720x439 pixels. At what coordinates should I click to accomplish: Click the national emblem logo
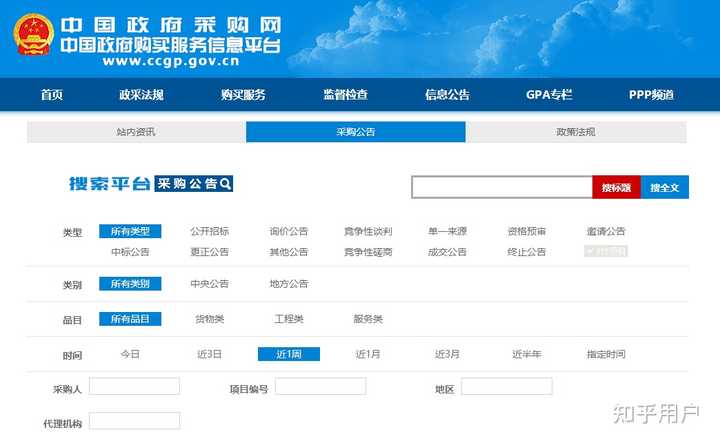pyautogui.click(x=34, y=35)
